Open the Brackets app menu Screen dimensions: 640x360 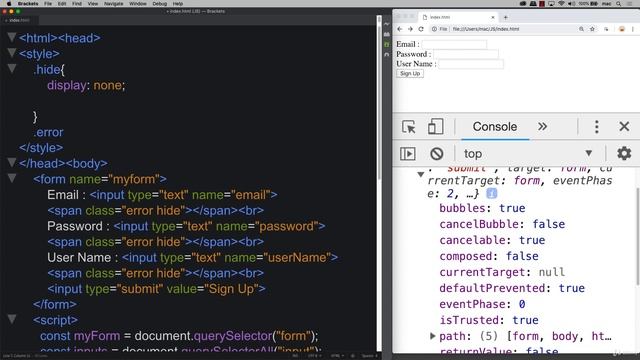tap(28, 4)
